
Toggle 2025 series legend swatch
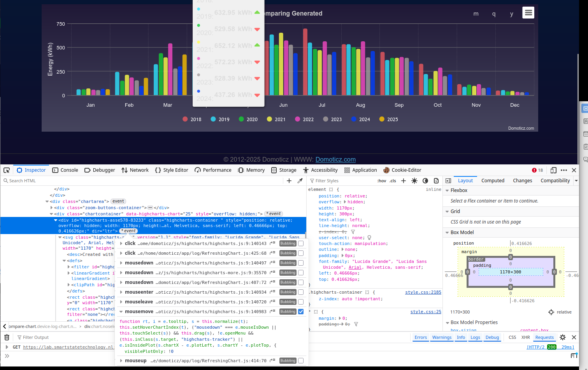point(382,119)
